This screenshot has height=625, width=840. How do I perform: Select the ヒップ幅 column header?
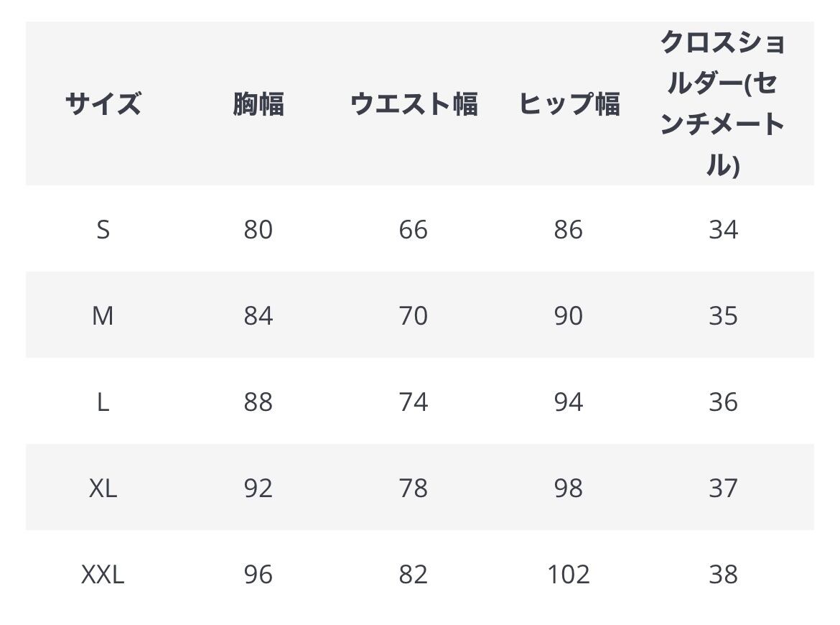[x=569, y=104]
